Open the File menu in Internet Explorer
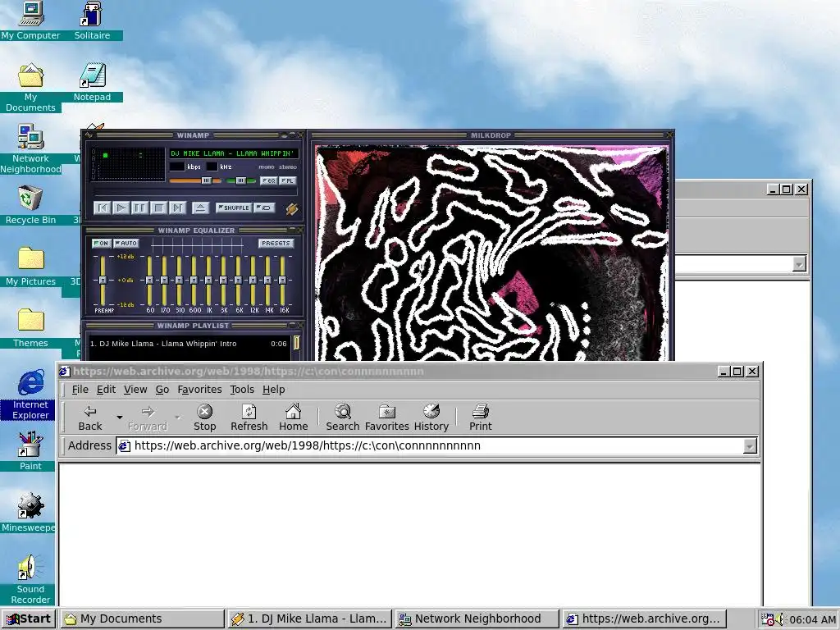 click(x=80, y=390)
